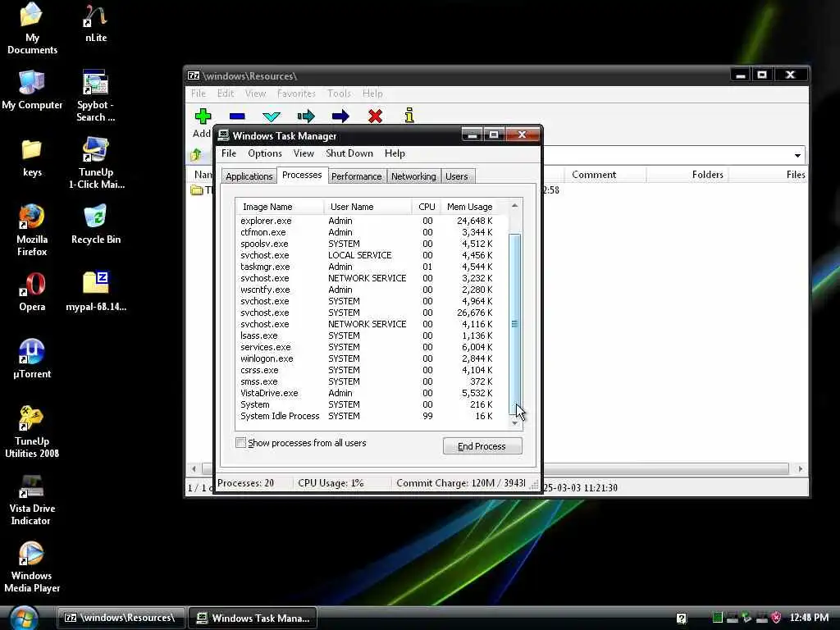Select the TuneUp Utilities 2008 shortcut

tap(32, 431)
